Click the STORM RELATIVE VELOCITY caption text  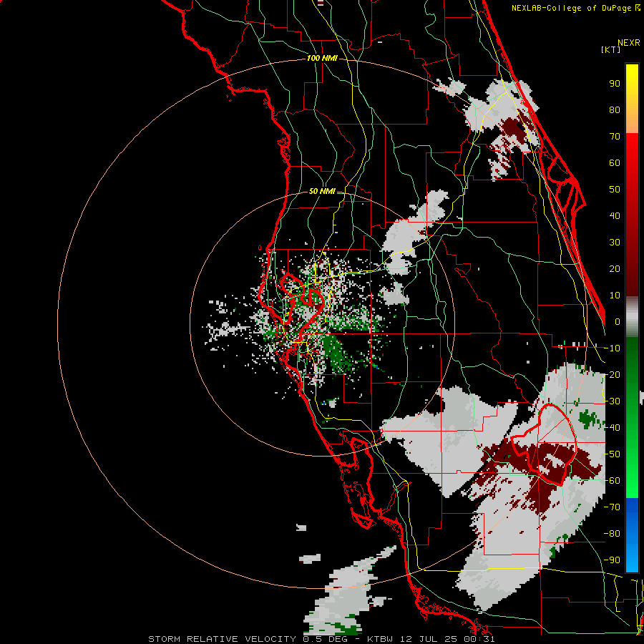click(223, 639)
